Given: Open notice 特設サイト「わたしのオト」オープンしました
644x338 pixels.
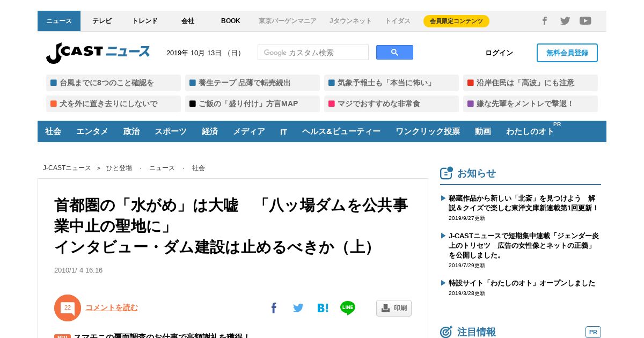Looking at the screenshot, I should tap(522, 283).
